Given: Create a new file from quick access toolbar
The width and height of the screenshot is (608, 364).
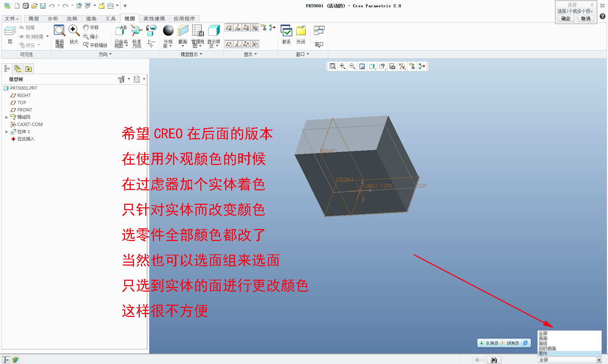Looking at the screenshot, I should click(x=17, y=6).
